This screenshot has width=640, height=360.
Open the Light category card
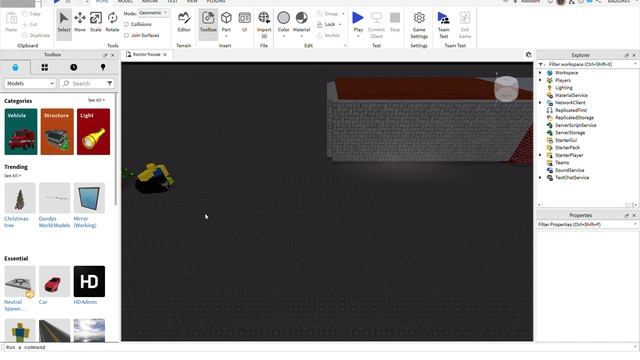93,131
